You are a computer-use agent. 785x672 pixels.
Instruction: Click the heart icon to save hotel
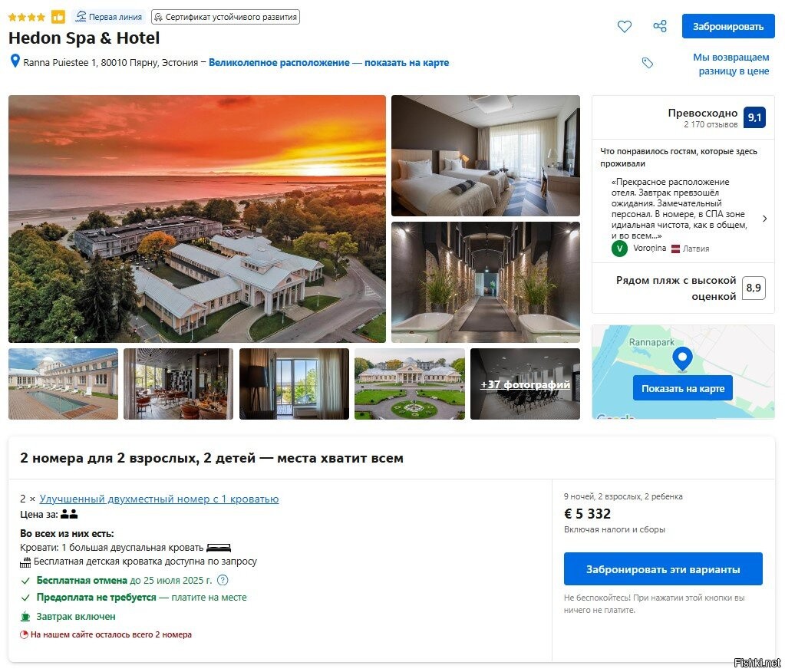(x=625, y=26)
